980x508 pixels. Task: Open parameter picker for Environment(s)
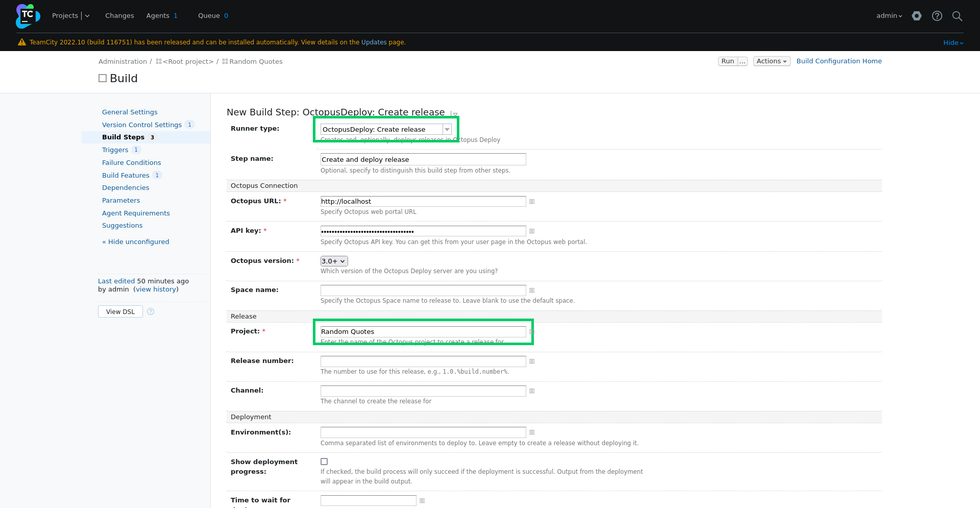(532, 432)
